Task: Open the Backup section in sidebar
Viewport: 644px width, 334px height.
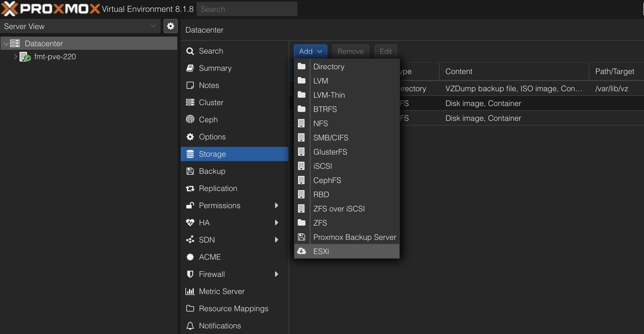Action: (212, 171)
